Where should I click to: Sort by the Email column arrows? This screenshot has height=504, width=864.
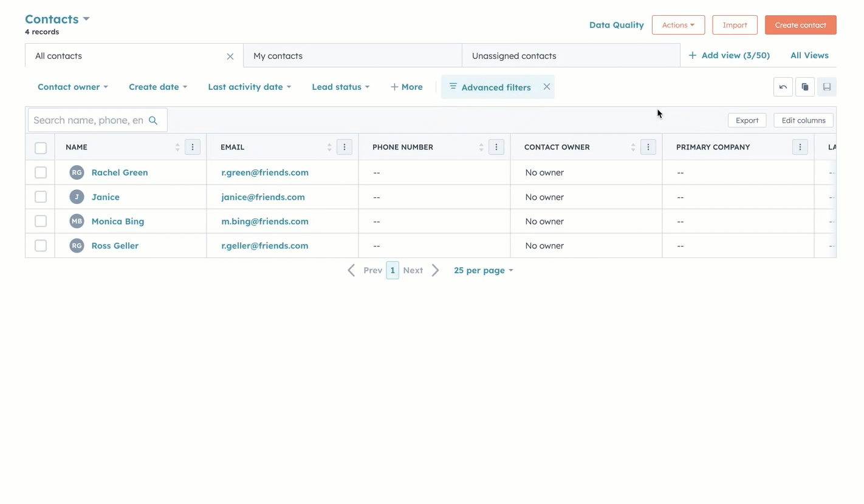(329, 147)
